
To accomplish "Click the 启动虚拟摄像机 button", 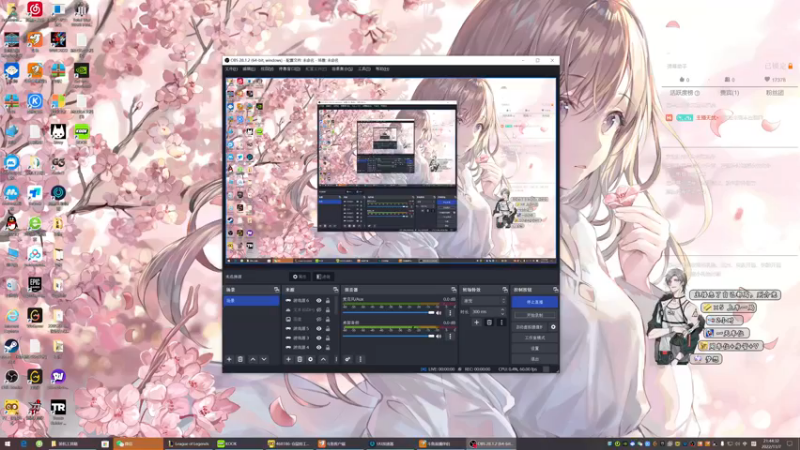I will pos(530,327).
